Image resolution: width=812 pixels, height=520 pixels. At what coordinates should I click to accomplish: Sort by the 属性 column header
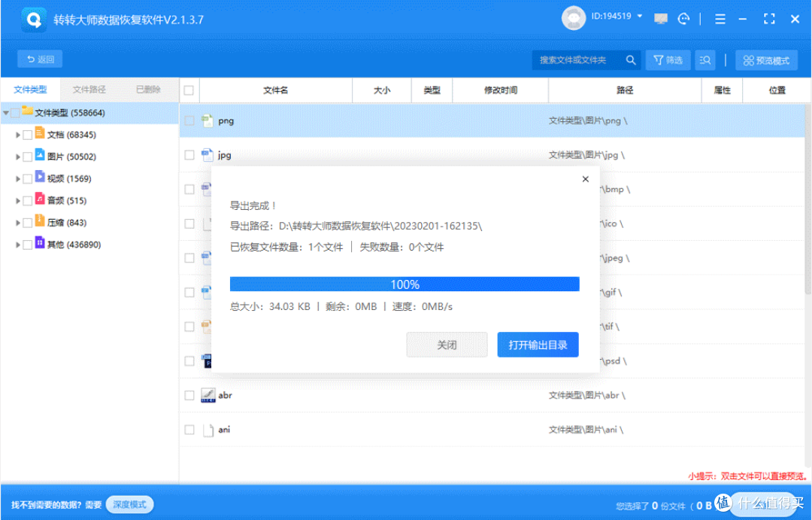point(723,90)
